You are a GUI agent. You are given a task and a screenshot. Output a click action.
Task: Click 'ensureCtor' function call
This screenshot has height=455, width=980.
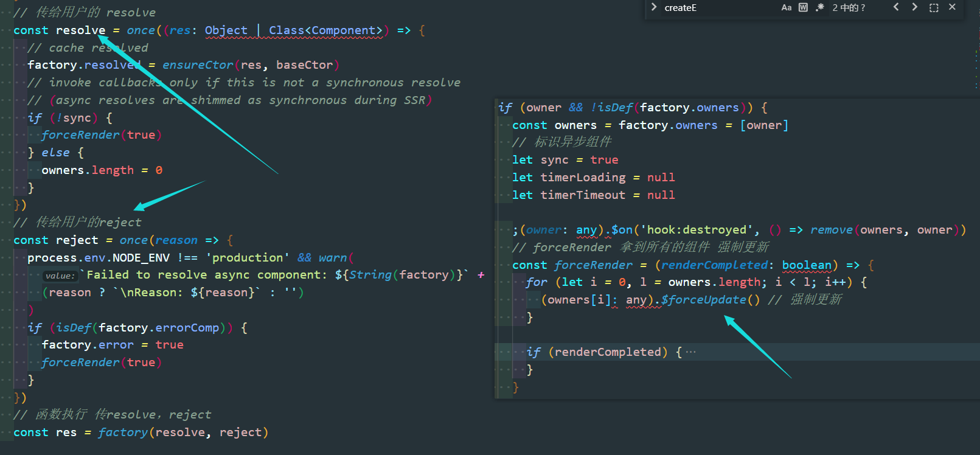[x=198, y=65]
